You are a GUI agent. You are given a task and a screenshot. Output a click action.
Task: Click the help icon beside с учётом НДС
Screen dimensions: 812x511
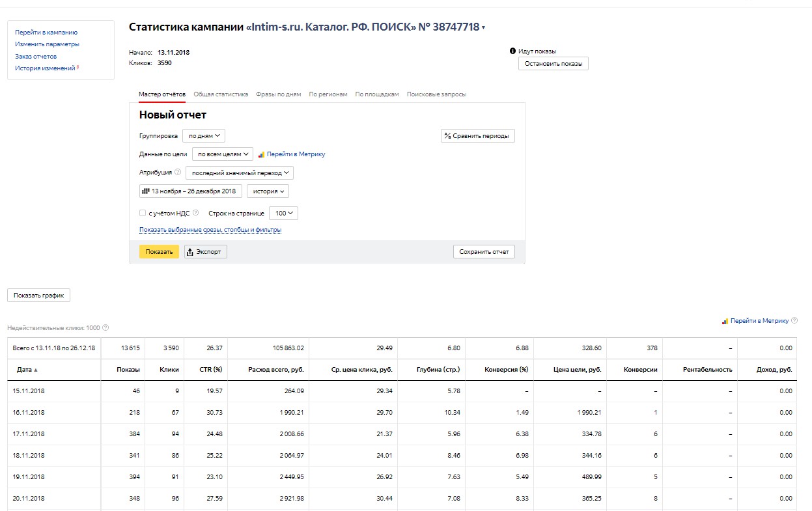click(196, 213)
